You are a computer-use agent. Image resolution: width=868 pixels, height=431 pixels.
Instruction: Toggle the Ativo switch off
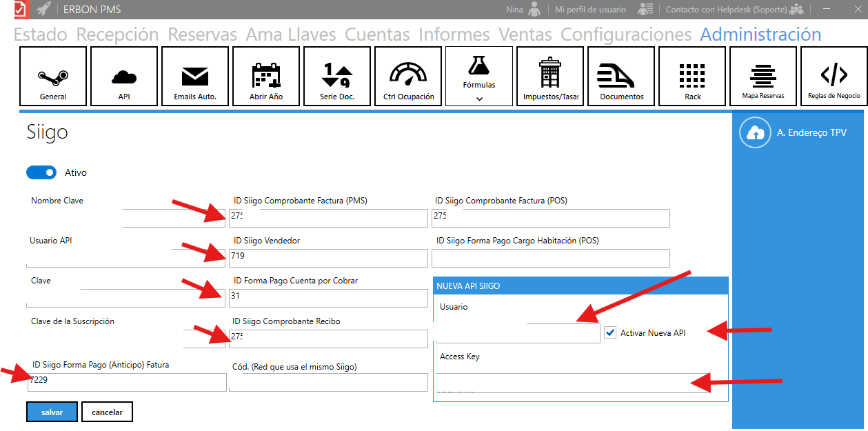coord(41,172)
